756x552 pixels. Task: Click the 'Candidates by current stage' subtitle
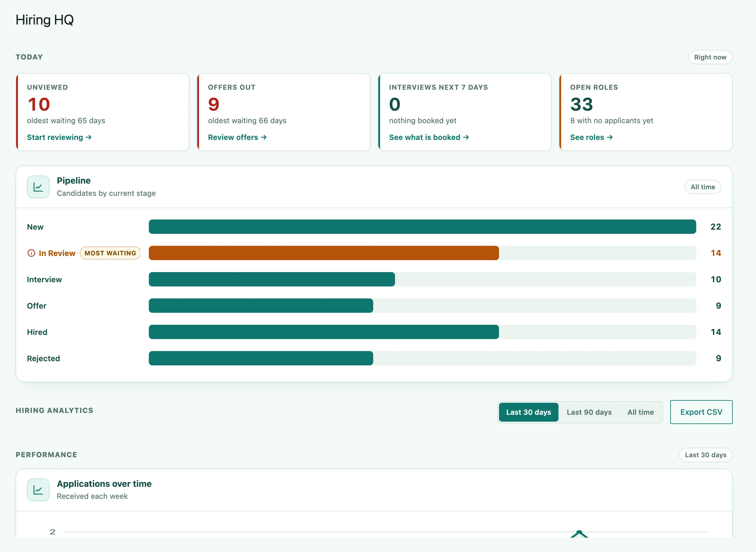(106, 193)
